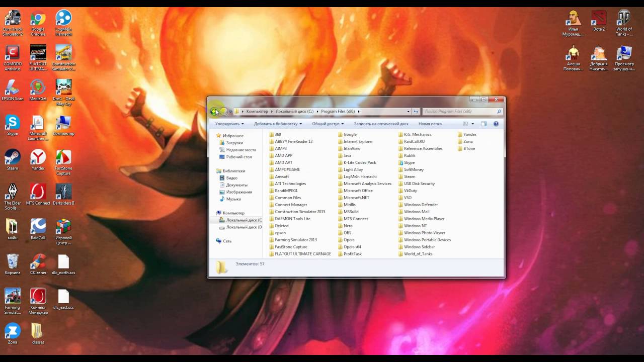Open address bar history dropdown
This screenshot has height=362, width=644.
pos(408,112)
